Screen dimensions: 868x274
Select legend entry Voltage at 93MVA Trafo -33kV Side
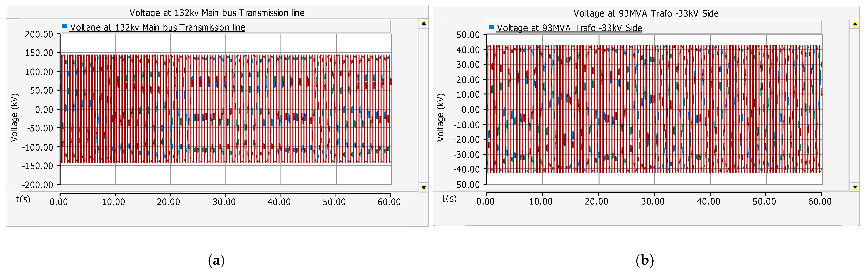569,28
